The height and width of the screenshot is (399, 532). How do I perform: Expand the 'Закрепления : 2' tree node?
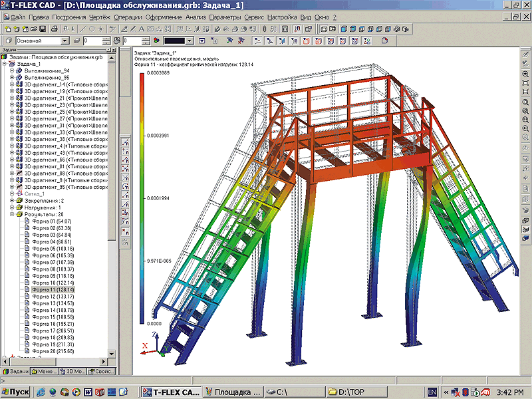(x=12, y=200)
